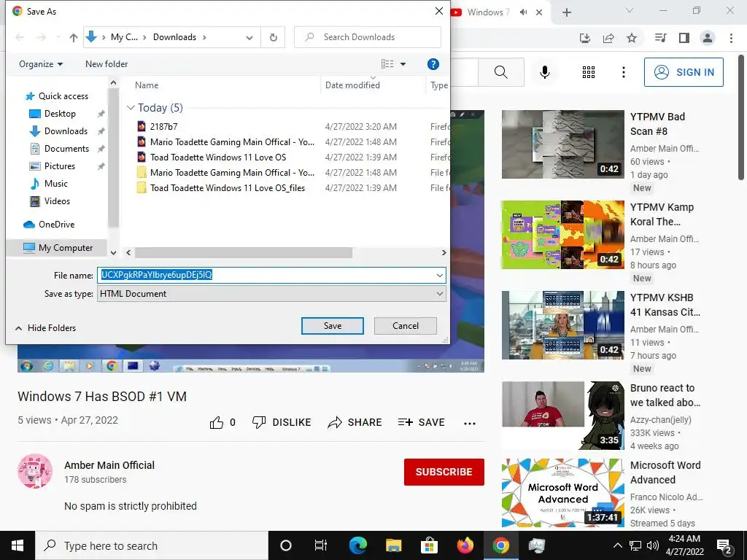
Task: Toggle Chrome side panel icon
Action: 684,38
